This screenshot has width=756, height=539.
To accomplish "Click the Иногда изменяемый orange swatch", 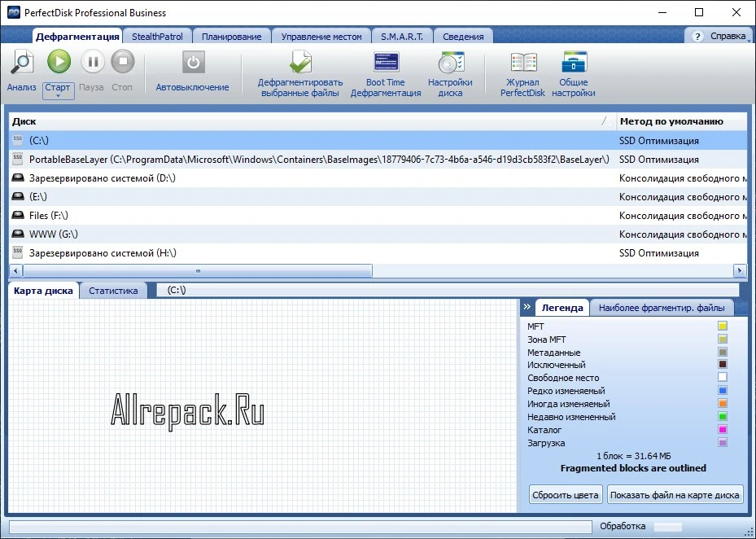I will [723, 404].
